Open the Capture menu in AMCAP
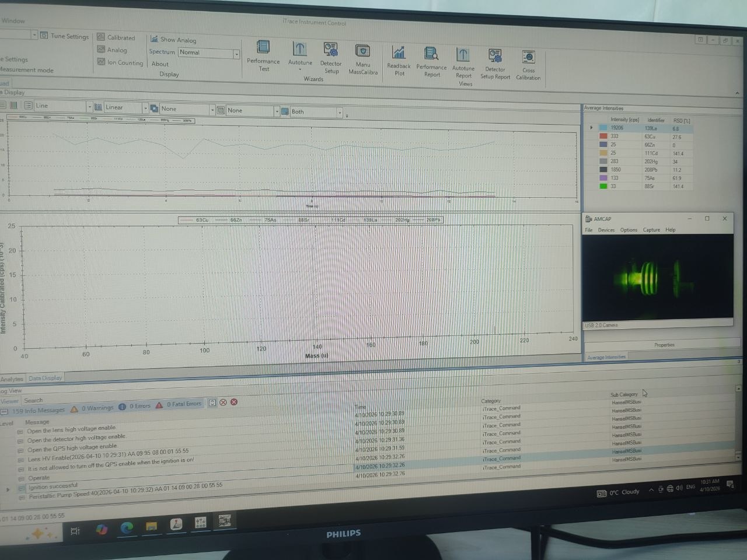The image size is (747, 560). click(651, 230)
